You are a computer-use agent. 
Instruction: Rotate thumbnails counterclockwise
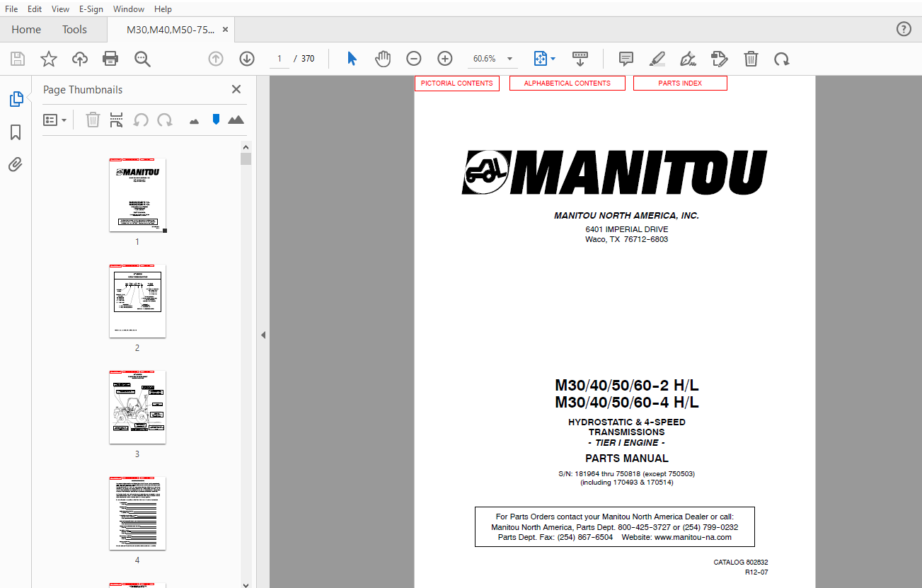pos(141,120)
